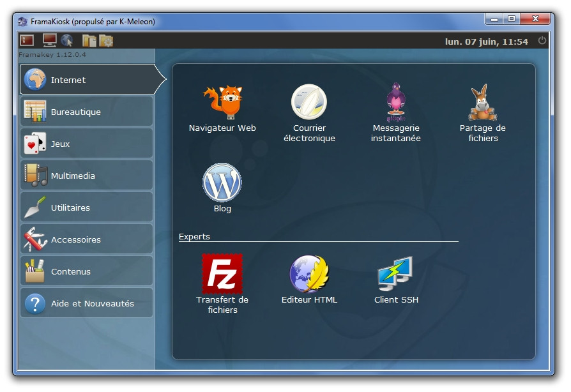Viewport: 571px width, 392px height.
Task: Open Partage de fichiers donkey icon
Action: 482,102
